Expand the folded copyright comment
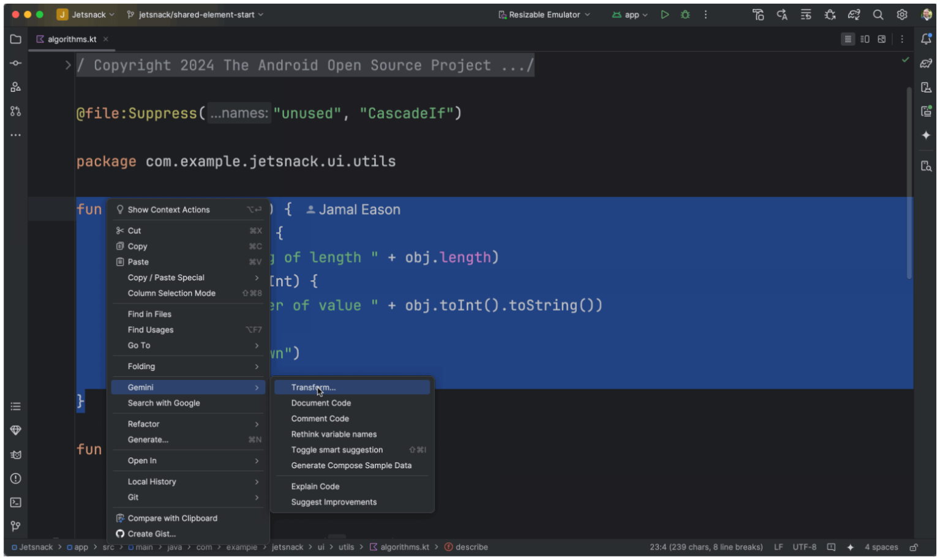 68,65
